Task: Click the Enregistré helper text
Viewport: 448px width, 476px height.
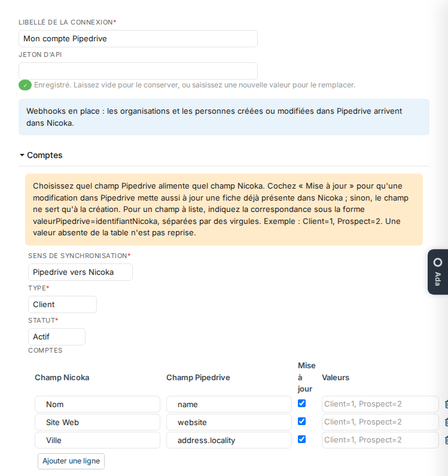Action: pyautogui.click(x=194, y=85)
